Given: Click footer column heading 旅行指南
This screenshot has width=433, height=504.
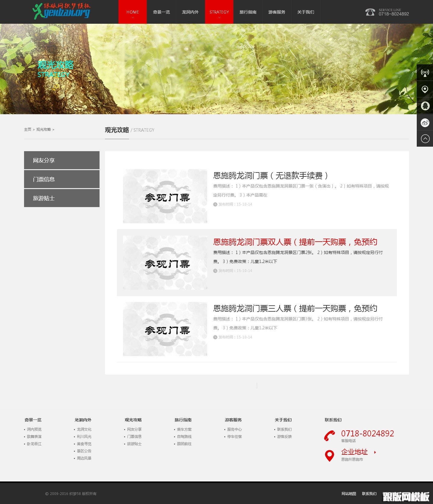Looking at the screenshot, I should 183,420.
